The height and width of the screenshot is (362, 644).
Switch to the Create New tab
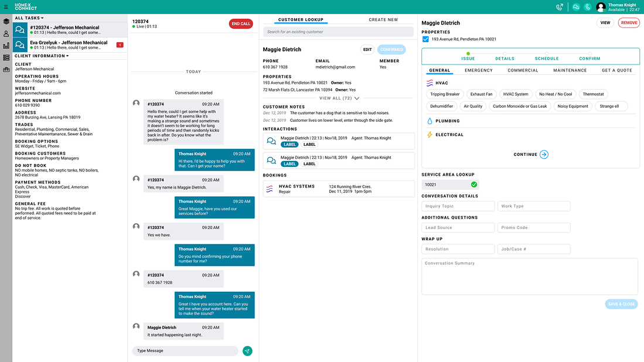tap(383, 20)
